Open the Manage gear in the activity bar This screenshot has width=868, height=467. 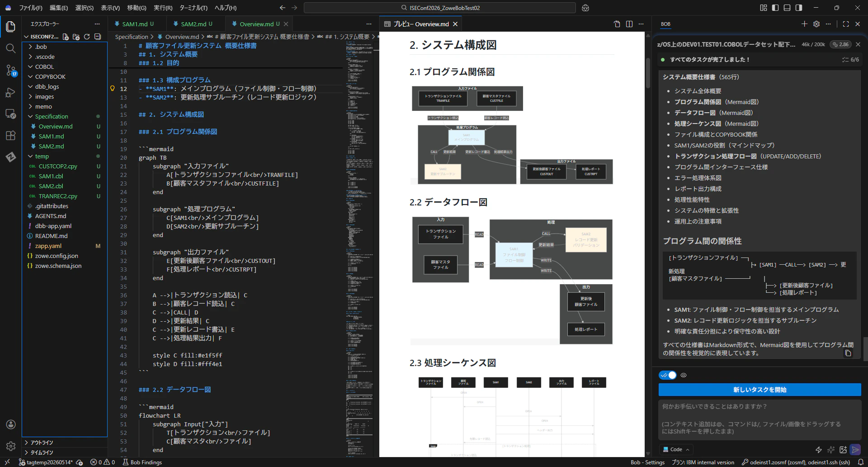11,446
